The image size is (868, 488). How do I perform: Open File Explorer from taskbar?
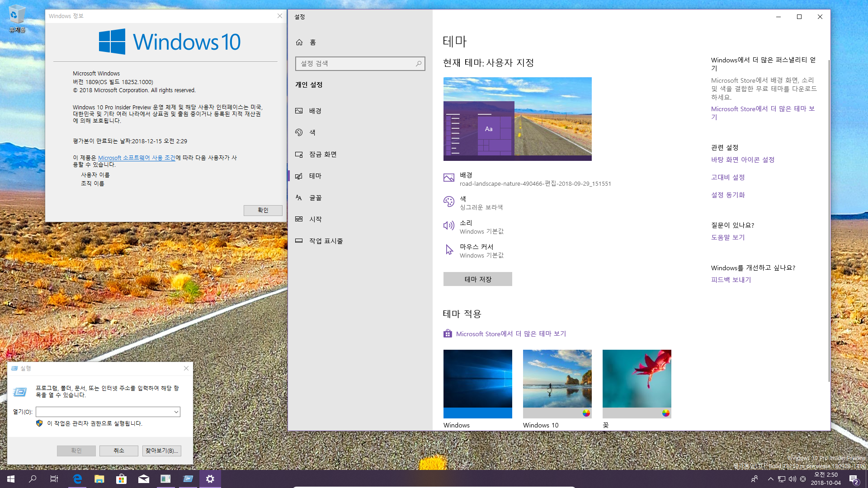(99, 479)
